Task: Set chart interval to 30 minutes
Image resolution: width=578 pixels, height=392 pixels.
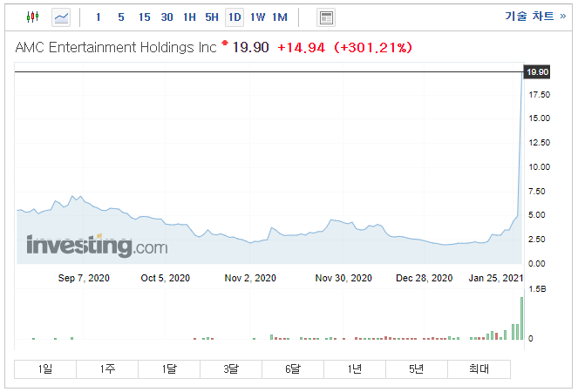Action: pos(167,17)
